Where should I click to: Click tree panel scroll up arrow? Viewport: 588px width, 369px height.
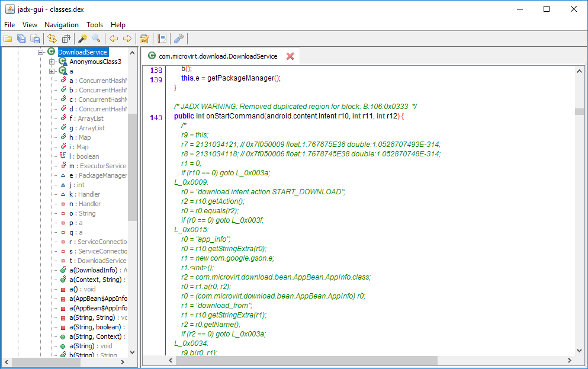[133, 53]
